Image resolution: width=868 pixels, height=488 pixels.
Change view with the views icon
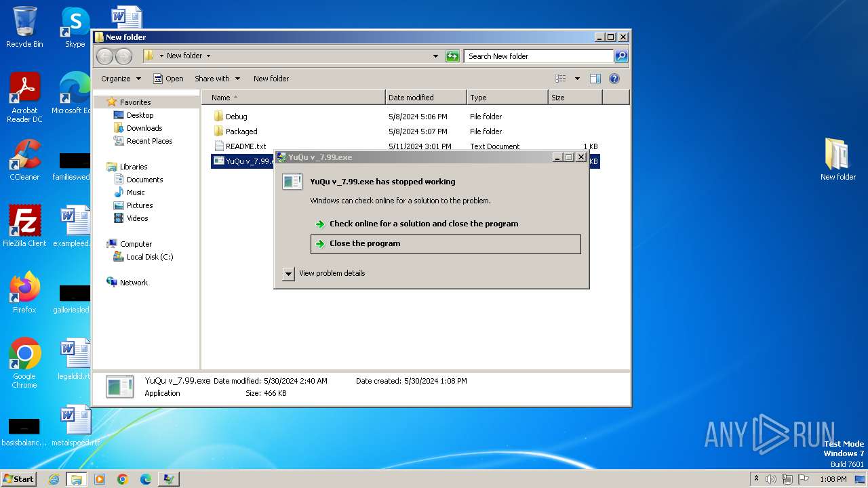tap(560, 79)
